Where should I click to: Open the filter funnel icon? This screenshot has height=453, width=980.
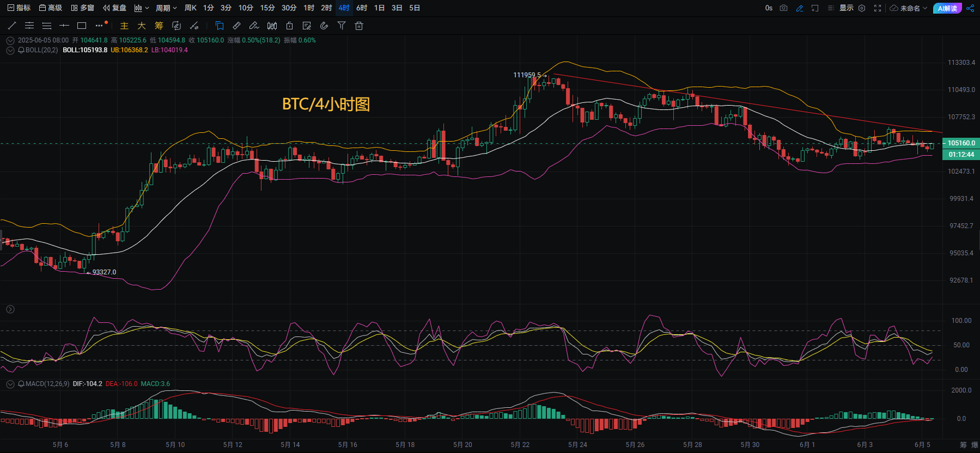click(342, 26)
